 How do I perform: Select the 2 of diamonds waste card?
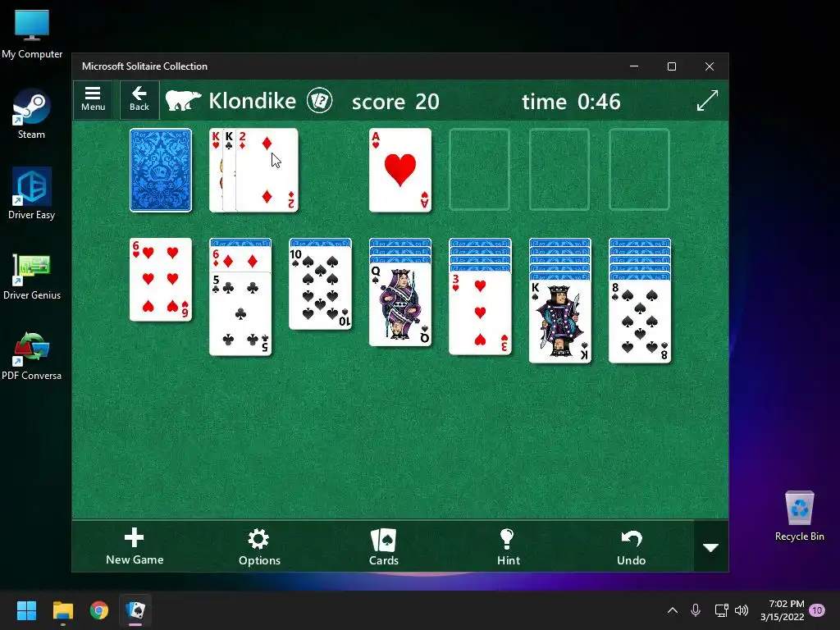pos(267,171)
